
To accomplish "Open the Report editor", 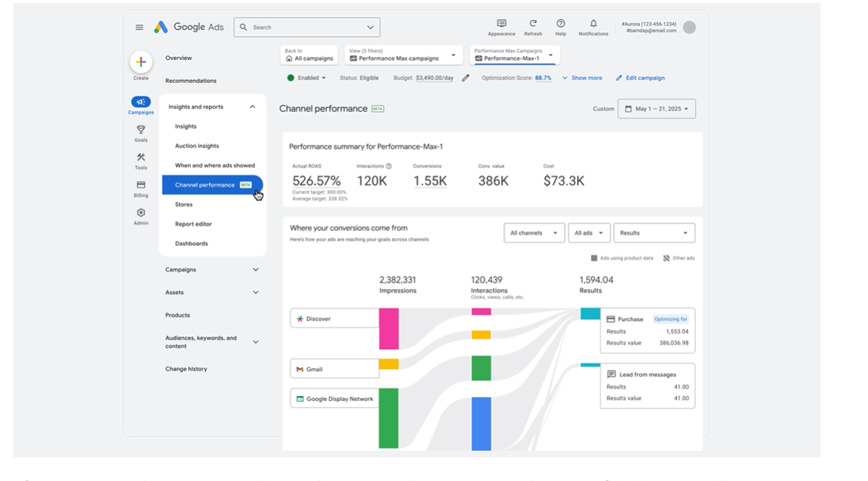I will [193, 224].
